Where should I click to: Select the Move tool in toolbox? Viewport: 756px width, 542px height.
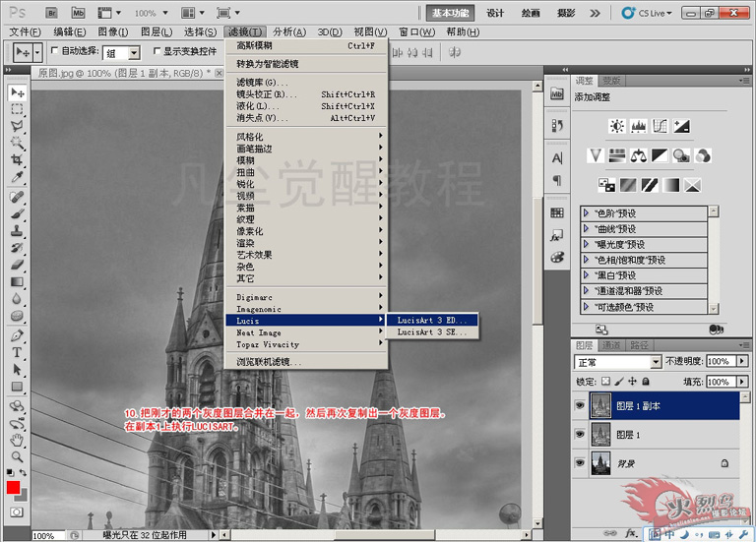pyautogui.click(x=18, y=92)
